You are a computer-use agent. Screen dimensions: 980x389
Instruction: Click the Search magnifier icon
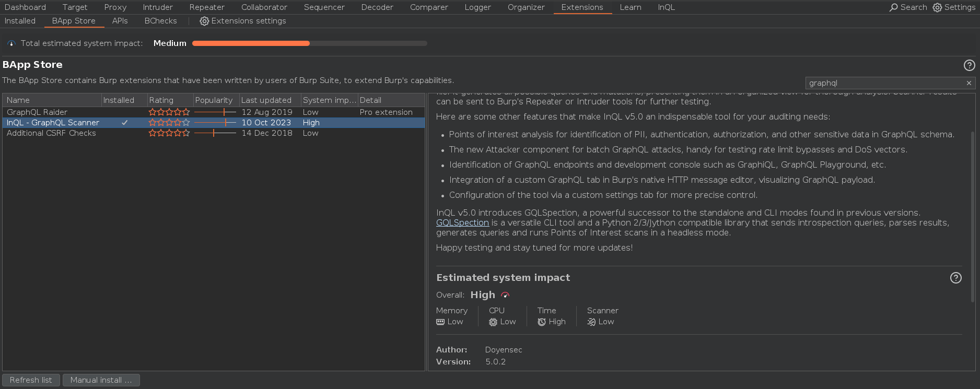click(x=894, y=7)
